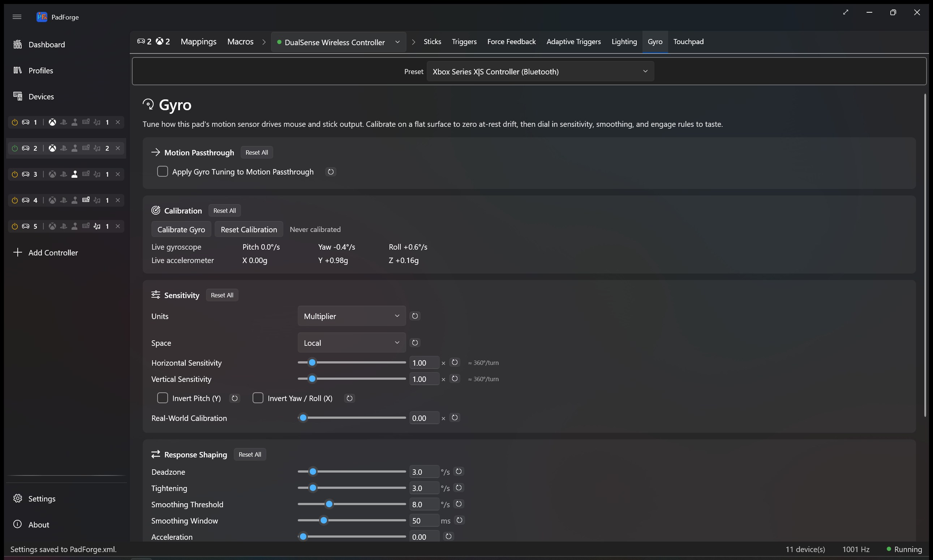This screenshot has height=560, width=933.
Task: Click the Reset Calibration button
Action: [249, 229]
